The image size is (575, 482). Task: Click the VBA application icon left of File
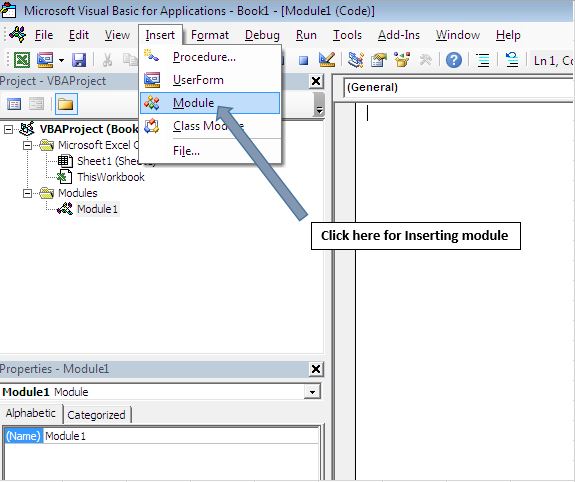[18, 34]
